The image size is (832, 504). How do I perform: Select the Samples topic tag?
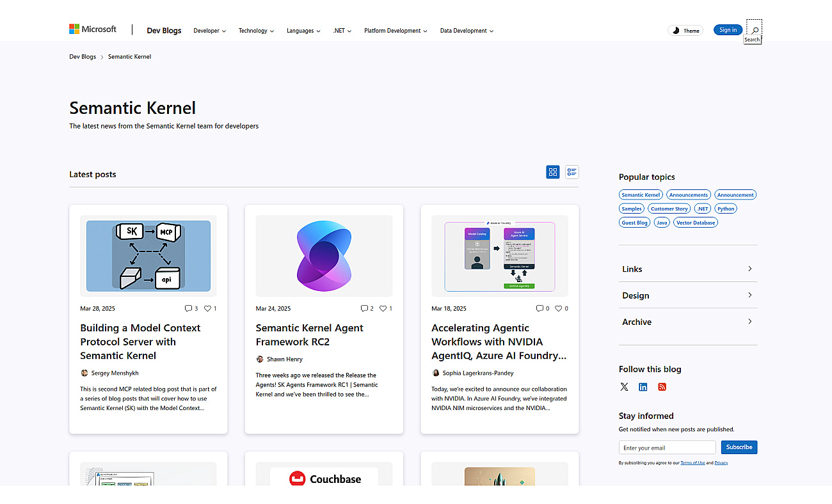click(632, 209)
